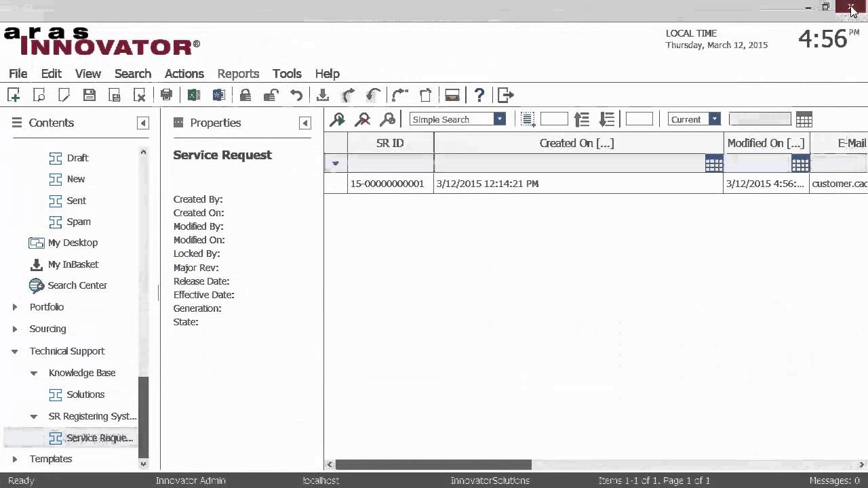
Task: Click the Print icon in toolbar
Action: click(166, 96)
